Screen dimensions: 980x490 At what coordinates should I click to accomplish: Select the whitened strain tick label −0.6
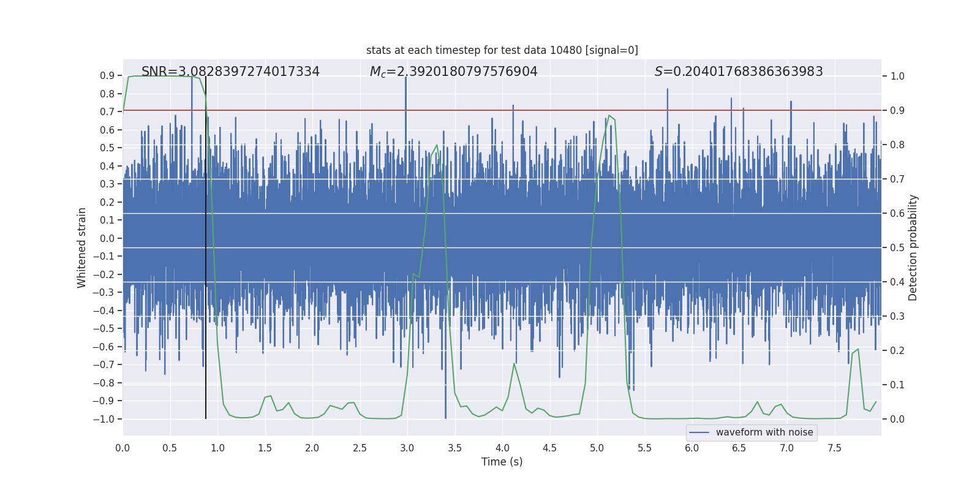coord(104,347)
